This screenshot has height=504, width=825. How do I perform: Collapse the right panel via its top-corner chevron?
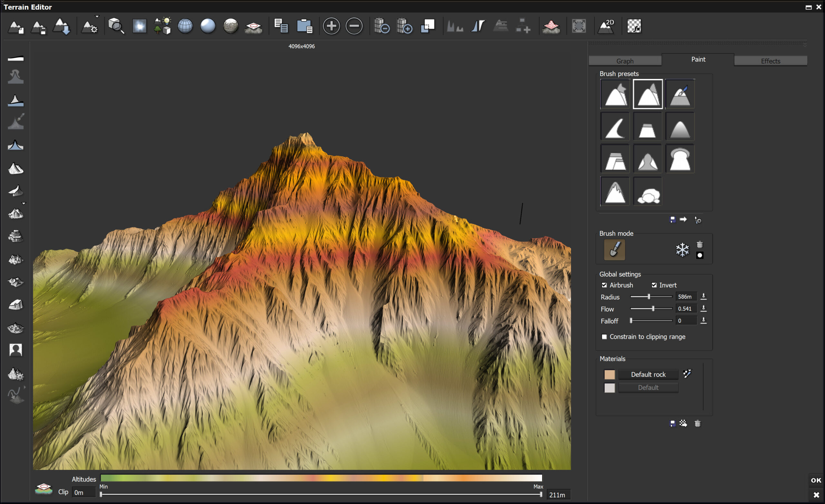(x=805, y=44)
